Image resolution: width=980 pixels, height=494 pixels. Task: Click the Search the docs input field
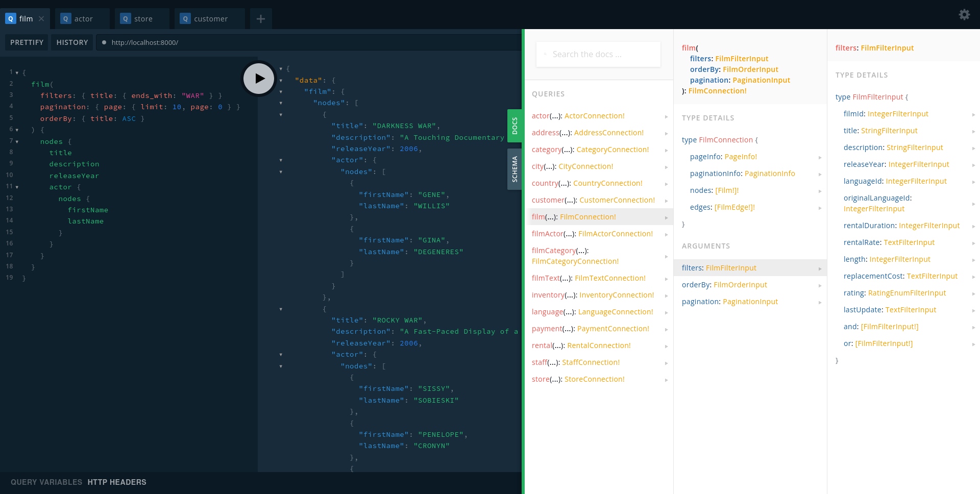(598, 54)
